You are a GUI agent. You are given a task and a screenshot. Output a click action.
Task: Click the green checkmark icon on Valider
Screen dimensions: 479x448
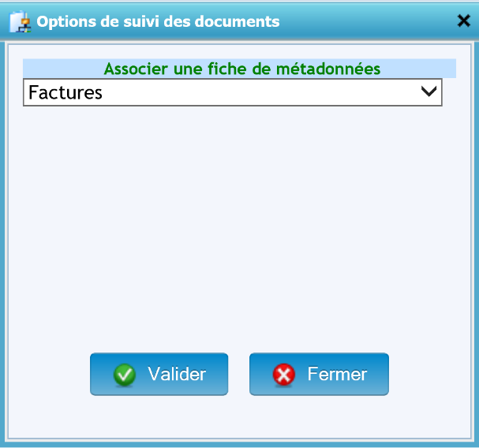pos(125,375)
